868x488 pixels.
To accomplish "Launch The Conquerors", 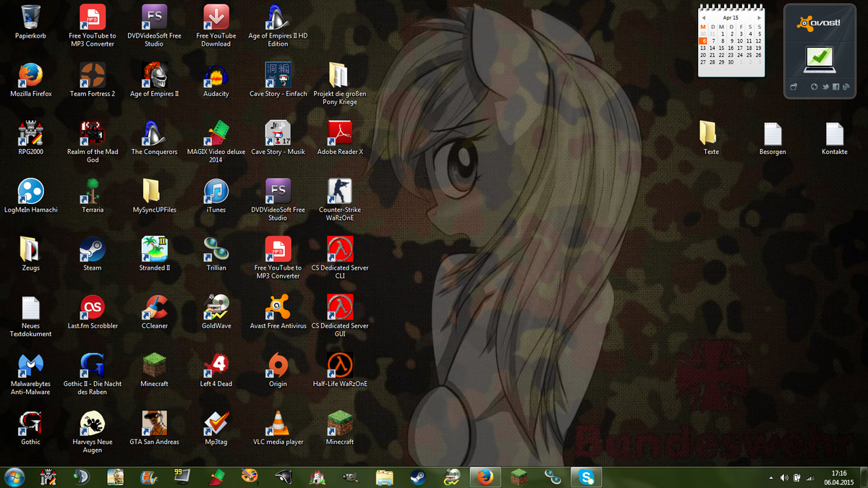I will click(155, 138).
